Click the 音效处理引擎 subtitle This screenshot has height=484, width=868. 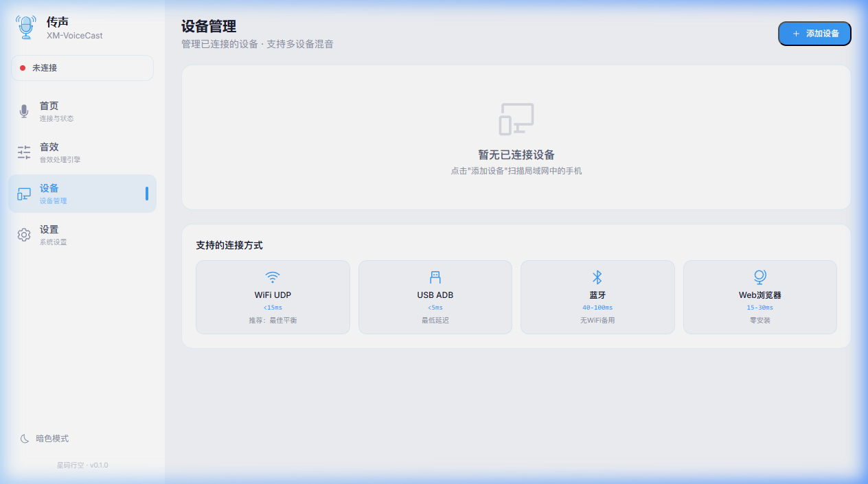pyautogui.click(x=60, y=160)
